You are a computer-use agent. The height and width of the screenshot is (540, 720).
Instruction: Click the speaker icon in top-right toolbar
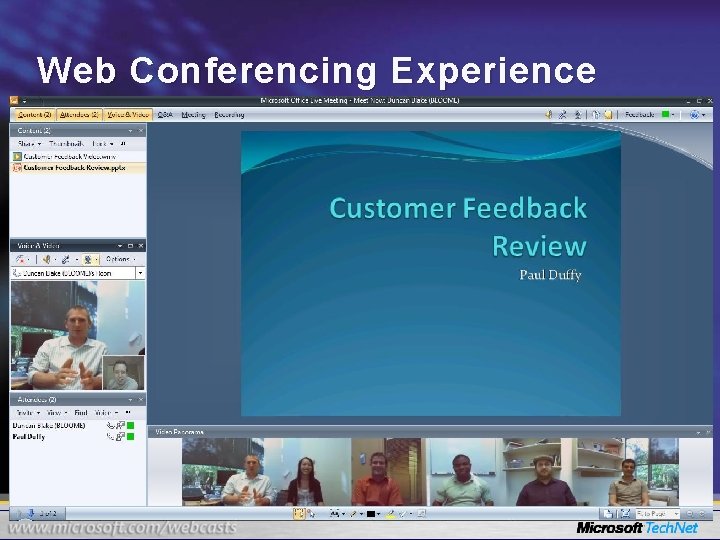click(x=549, y=115)
